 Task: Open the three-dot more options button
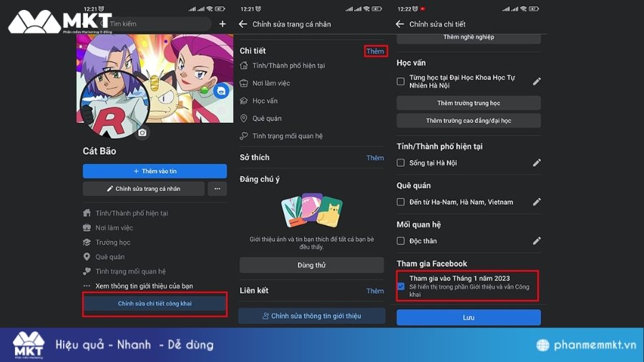click(218, 189)
